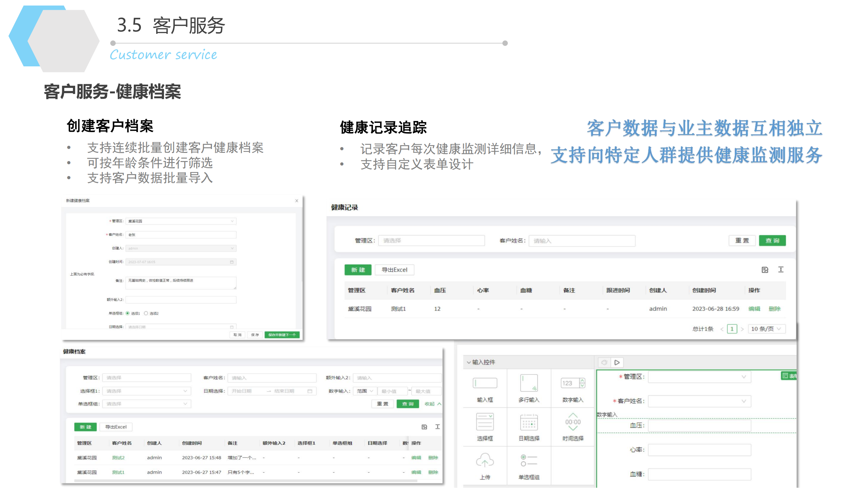Image resolution: width=868 pixels, height=488 pixels.
Task: Select the 单选框组 radio group control icon
Action: click(529, 461)
